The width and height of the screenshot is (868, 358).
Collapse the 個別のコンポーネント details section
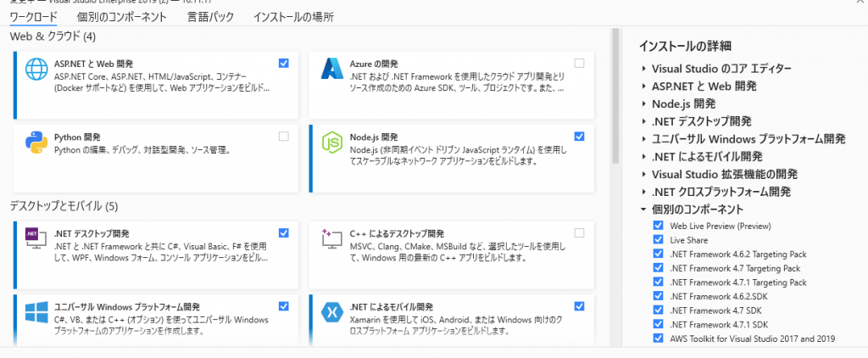click(644, 210)
